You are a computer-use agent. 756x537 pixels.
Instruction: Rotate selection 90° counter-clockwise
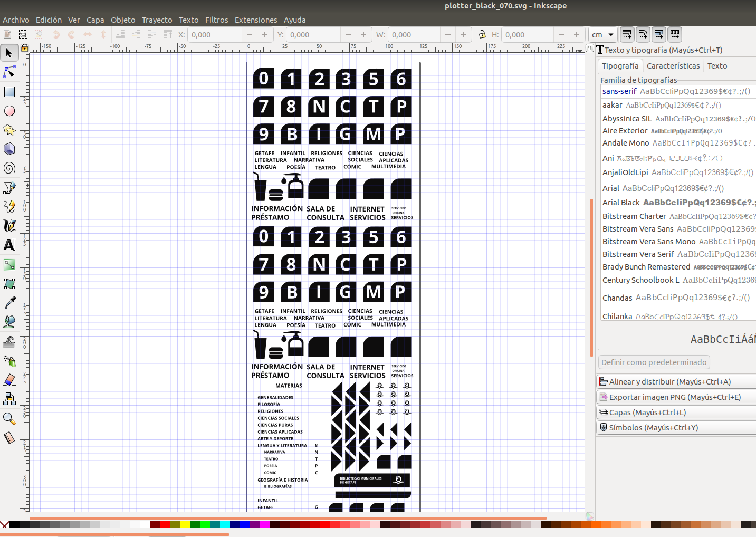coord(56,34)
